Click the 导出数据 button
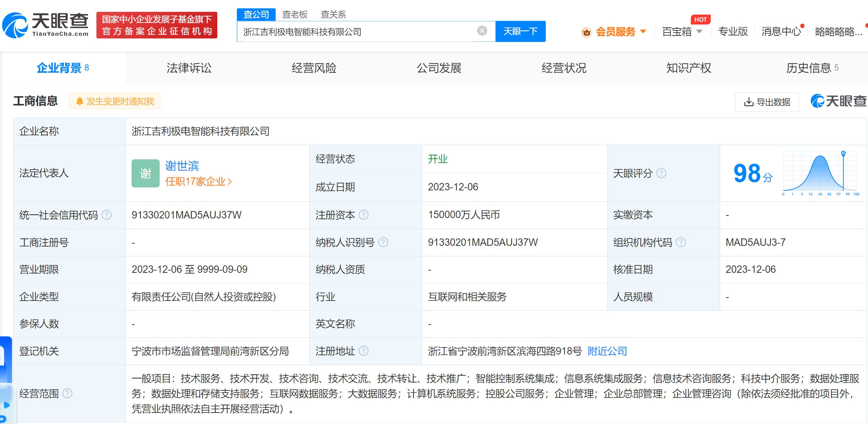 [767, 102]
